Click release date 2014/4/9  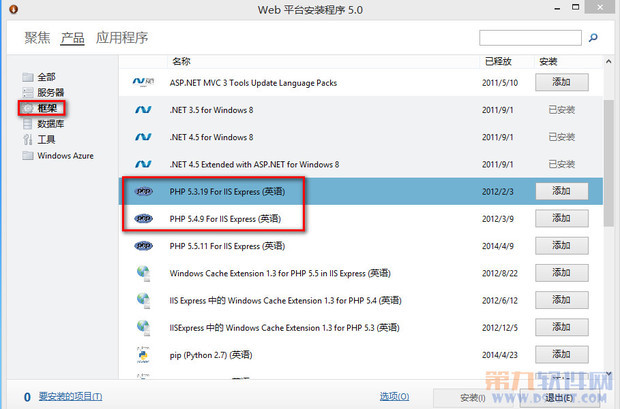(497, 246)
